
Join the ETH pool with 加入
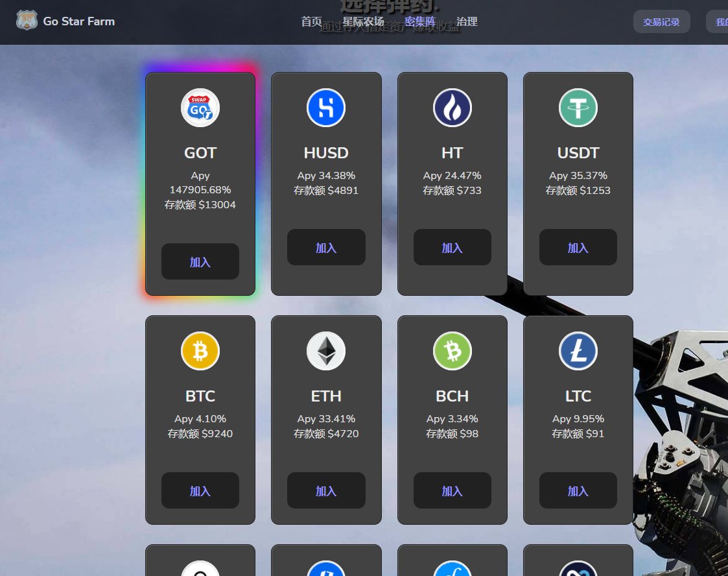point(326,490)
